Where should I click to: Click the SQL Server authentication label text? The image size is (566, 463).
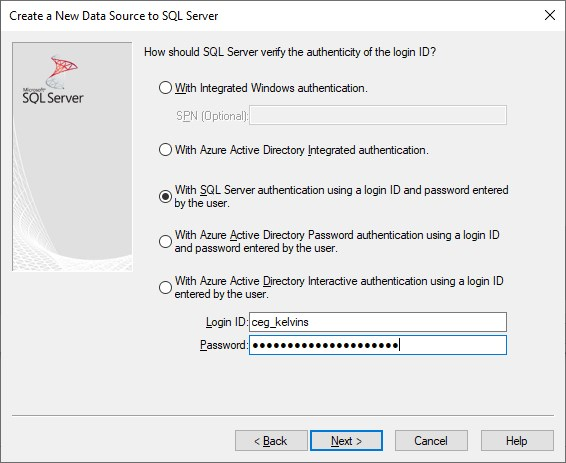(x=341, y=196)
